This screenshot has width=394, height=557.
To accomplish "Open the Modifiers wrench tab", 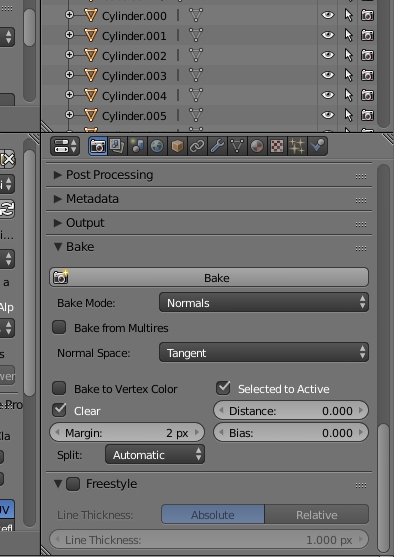I will (x=217, y=146).
